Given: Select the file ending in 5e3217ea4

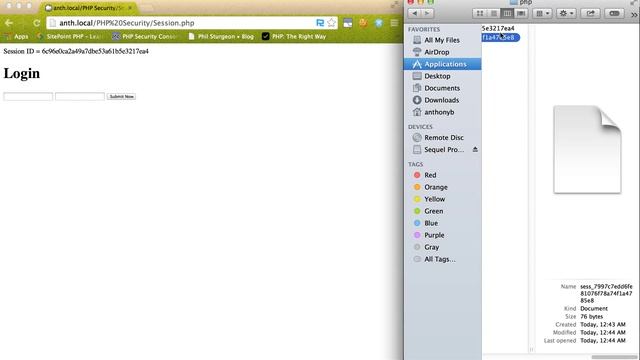Looking at the screenshot, I should 498,28.
